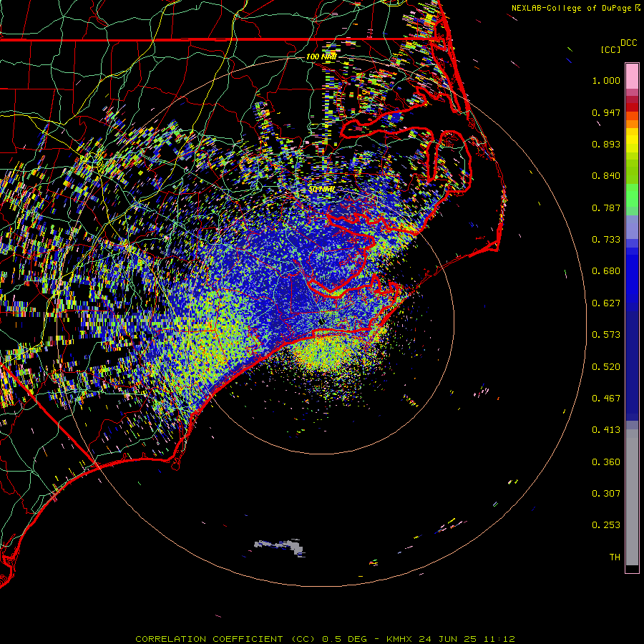Pick the pink segment of the color bar
This screenshot has width=644, height=644.
(632, 76)
